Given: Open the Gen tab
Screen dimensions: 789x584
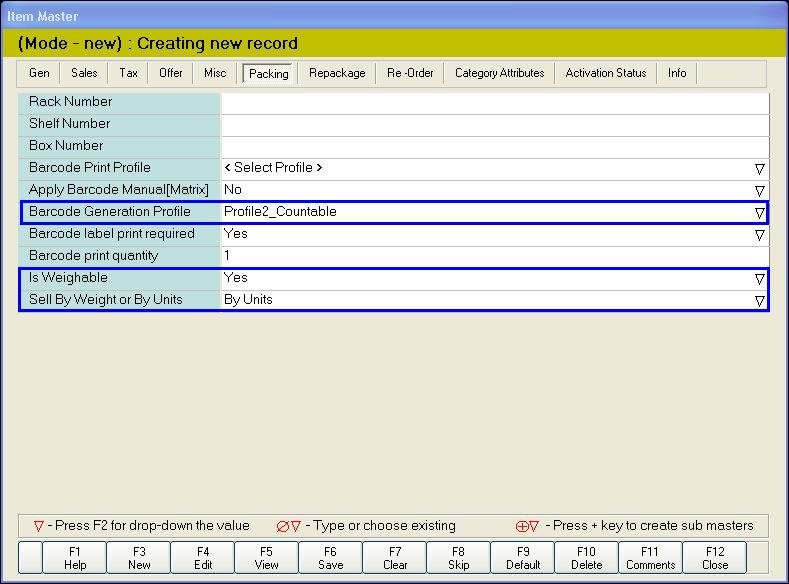Looking at the screenshot, I should 39,73.
